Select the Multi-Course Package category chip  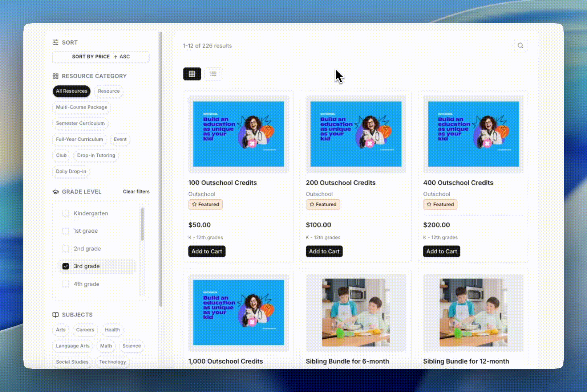[82, 107]
